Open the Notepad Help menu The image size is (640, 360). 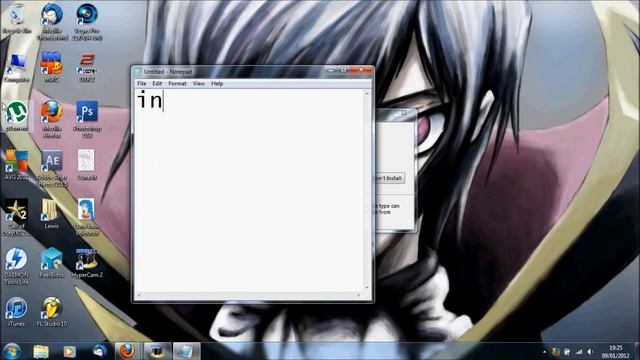[217, 83]
